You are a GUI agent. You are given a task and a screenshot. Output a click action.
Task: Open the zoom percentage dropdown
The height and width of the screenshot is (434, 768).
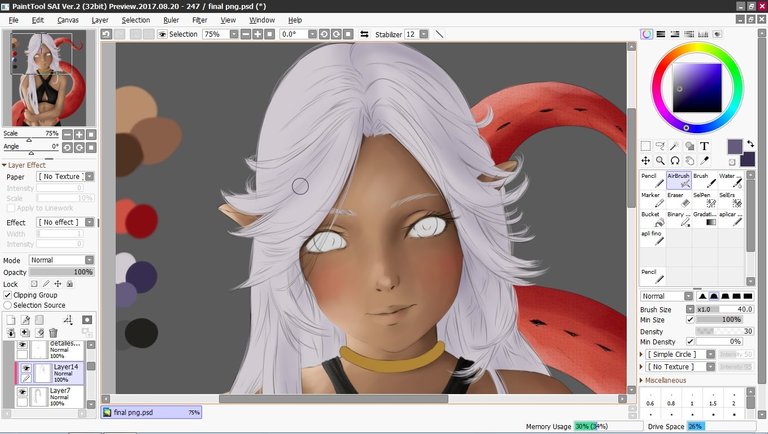(234, 34)
